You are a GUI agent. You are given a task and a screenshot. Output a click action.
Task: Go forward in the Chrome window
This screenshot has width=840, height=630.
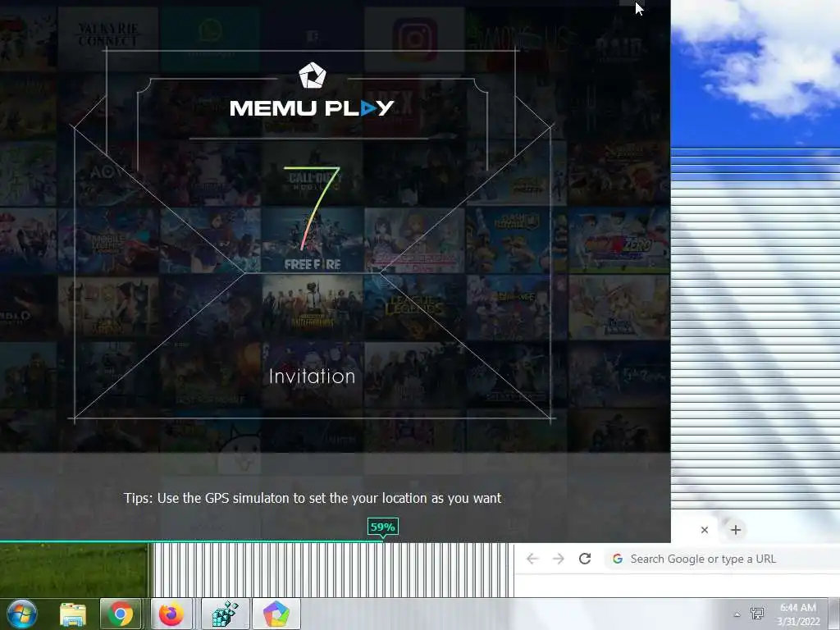[558, 559]
